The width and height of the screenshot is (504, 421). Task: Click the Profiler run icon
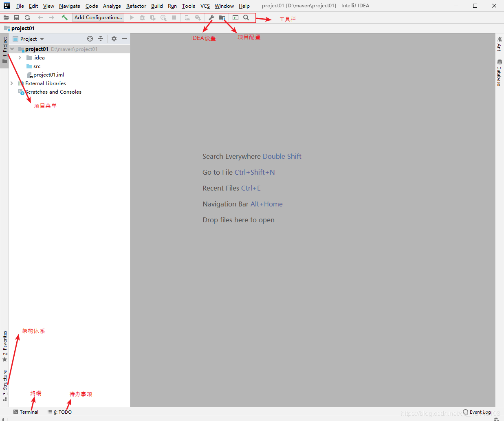(x=163, y=18)
